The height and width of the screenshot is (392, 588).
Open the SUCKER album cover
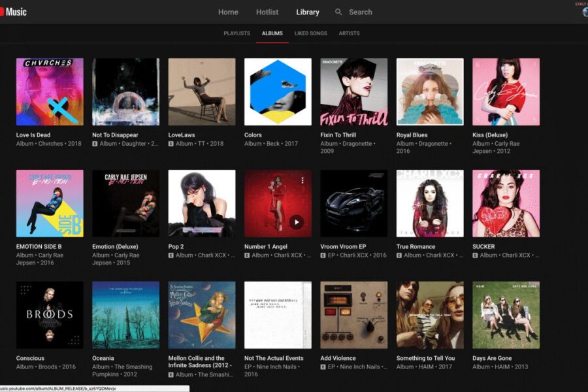(506, 203)
